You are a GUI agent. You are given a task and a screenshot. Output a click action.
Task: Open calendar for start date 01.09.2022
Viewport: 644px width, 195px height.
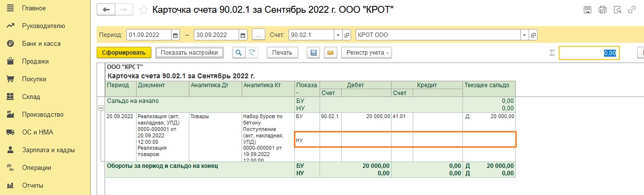pyautogui.click(x=176, y=35)
